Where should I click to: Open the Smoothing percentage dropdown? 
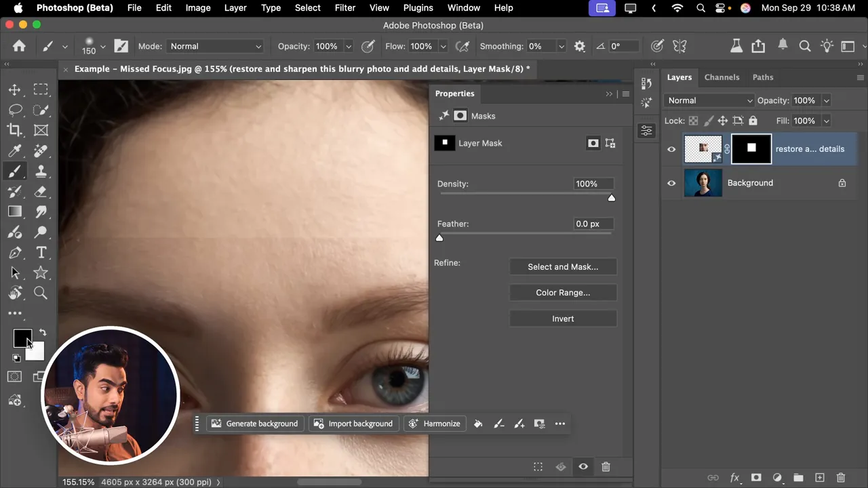tap(561, 46)
